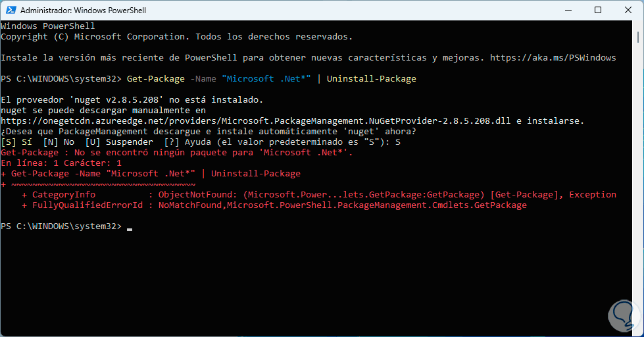Viewport: 644px width, 337px height.
Task: Click the 'FullyQualifiedErrorId' error line
Action: [x=84, y=205]
